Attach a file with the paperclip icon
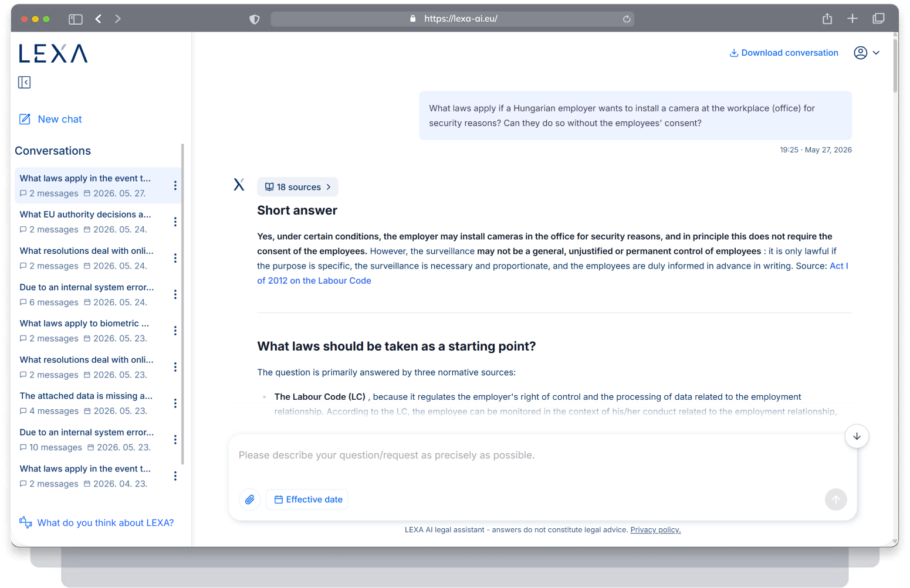The image size is (910, 588). 250,499
